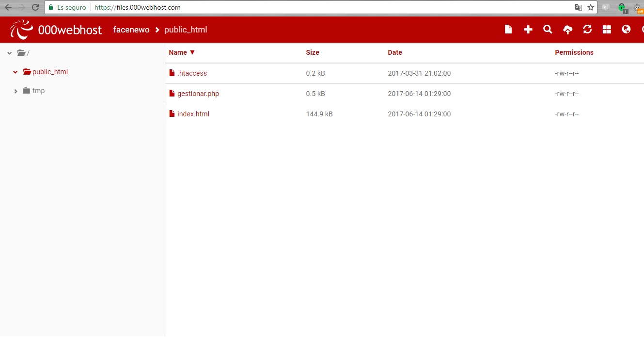This screenshot has height=337, width=644.
Task: Sort by the Name column header
Action: [x=182, y=52]
